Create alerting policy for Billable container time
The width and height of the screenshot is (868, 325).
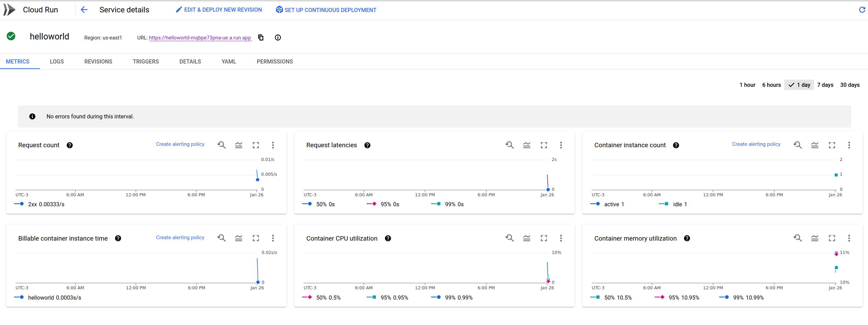tap(180, 237)
